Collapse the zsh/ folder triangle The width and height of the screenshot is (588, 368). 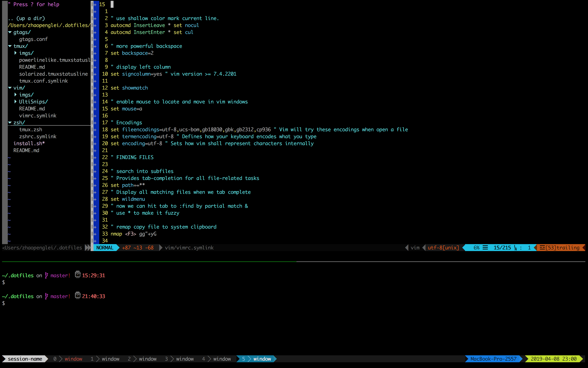(x=10, y=123)
